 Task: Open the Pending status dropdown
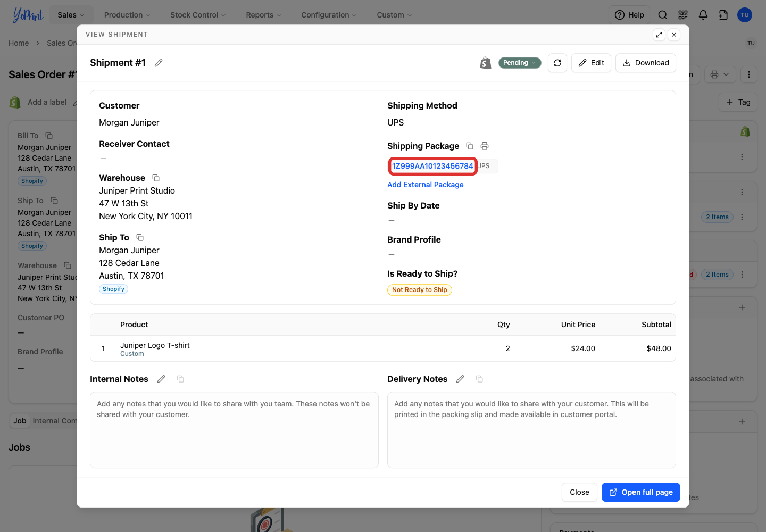[520, 63]
